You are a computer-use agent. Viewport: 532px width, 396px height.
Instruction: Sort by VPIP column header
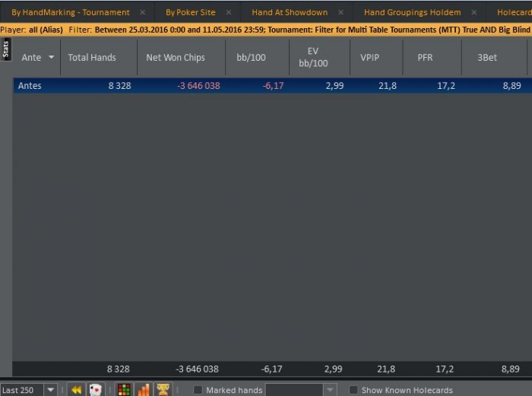point(369,57)
